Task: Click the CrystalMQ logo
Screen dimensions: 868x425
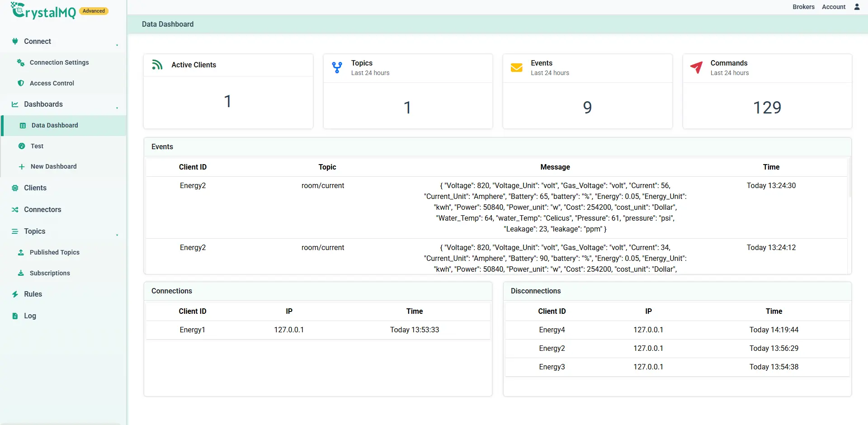Action: 43,11
